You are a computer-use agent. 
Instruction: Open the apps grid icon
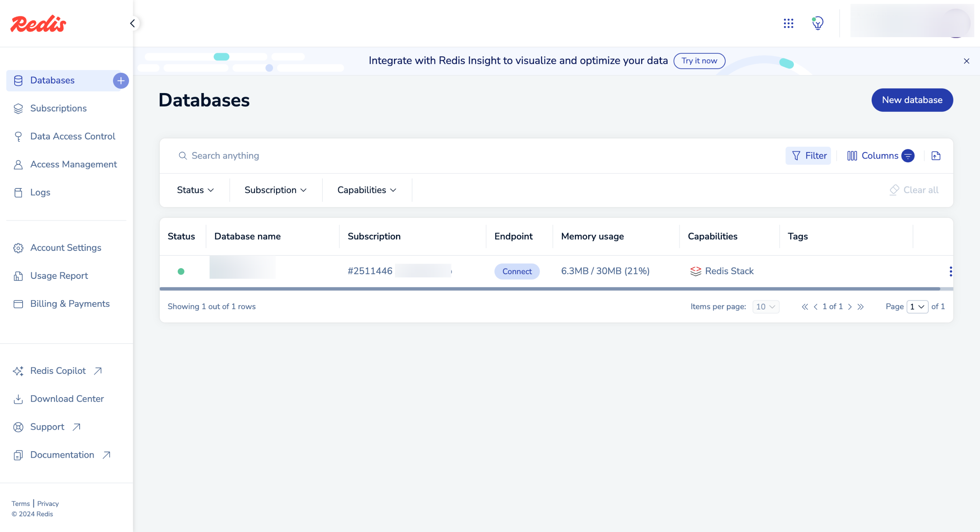click(x=788, y=23)
